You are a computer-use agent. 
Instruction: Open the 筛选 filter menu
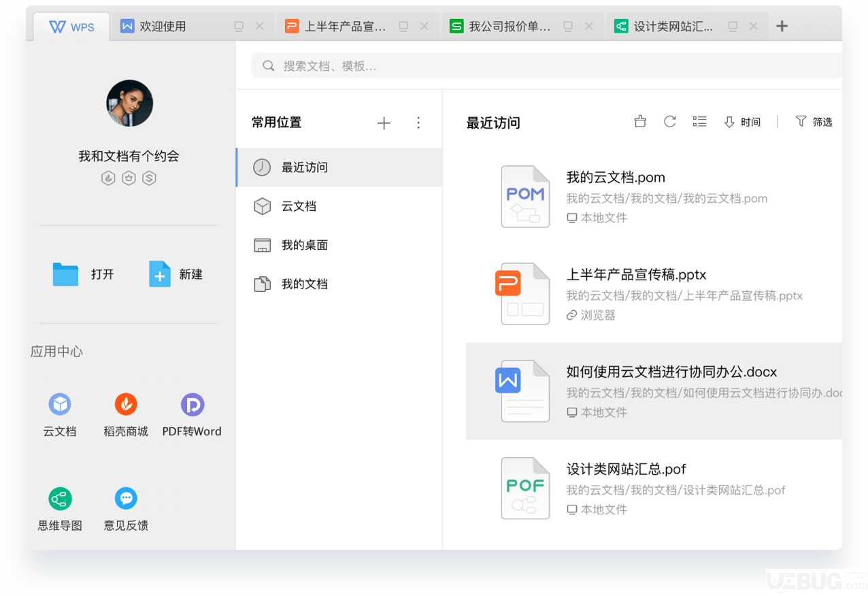point(814,121)
